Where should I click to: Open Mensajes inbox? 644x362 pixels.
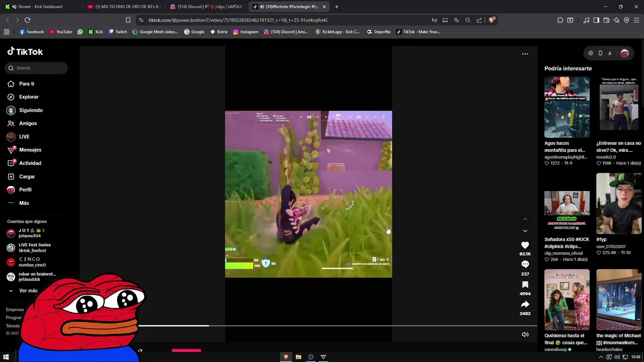click(x=24, y=150)
